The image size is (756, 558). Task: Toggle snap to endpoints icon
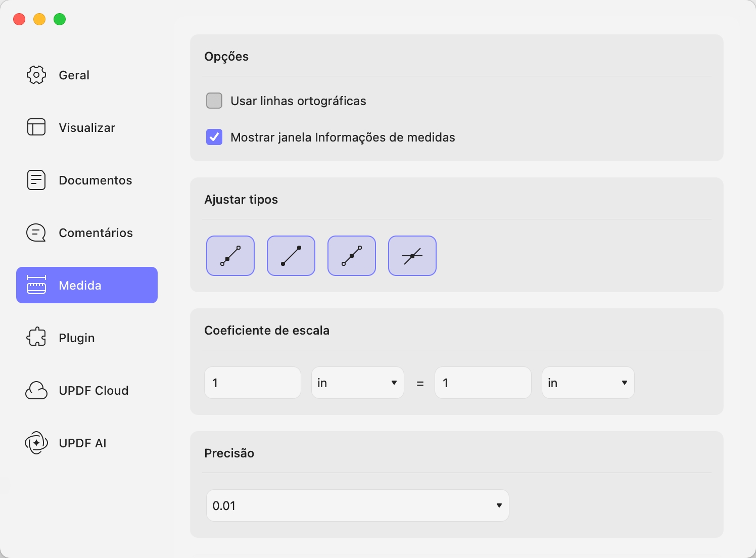pos(291,256)
